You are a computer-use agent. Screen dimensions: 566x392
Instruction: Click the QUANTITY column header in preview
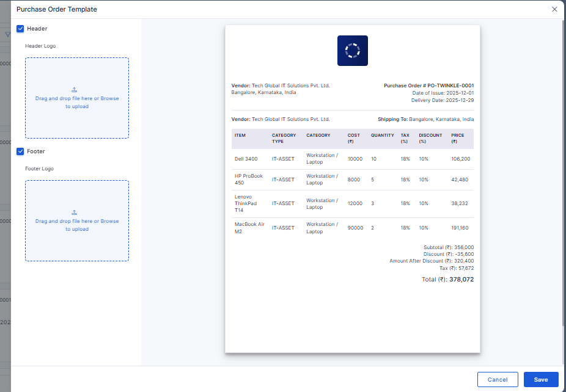pos(382,136)
